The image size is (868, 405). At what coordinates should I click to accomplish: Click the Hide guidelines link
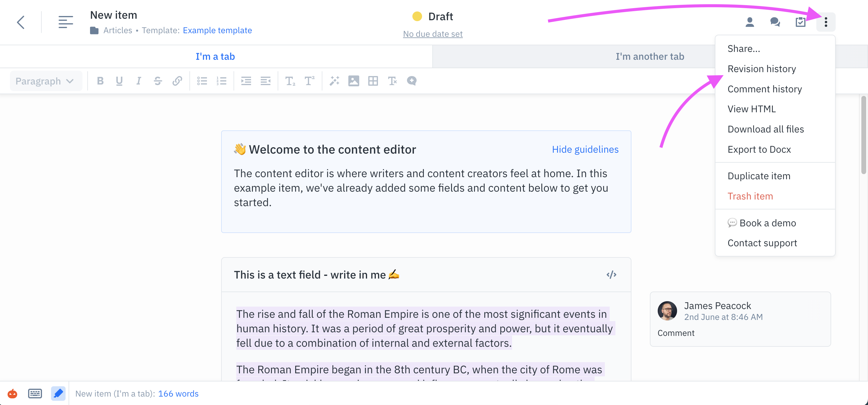585,149
